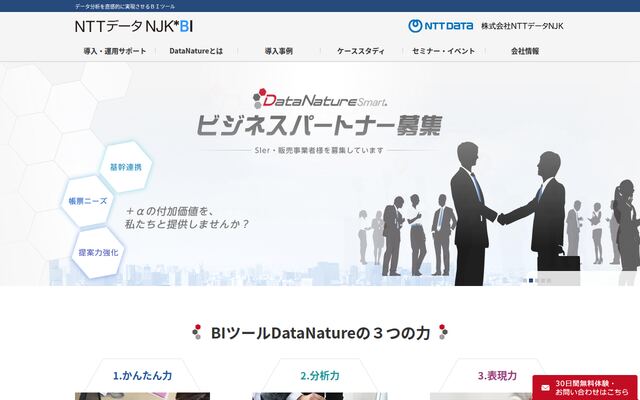This screenshot has width=640, height=400.
Task: Open the セミナー・イベント menu item
Action: [444, 51]
